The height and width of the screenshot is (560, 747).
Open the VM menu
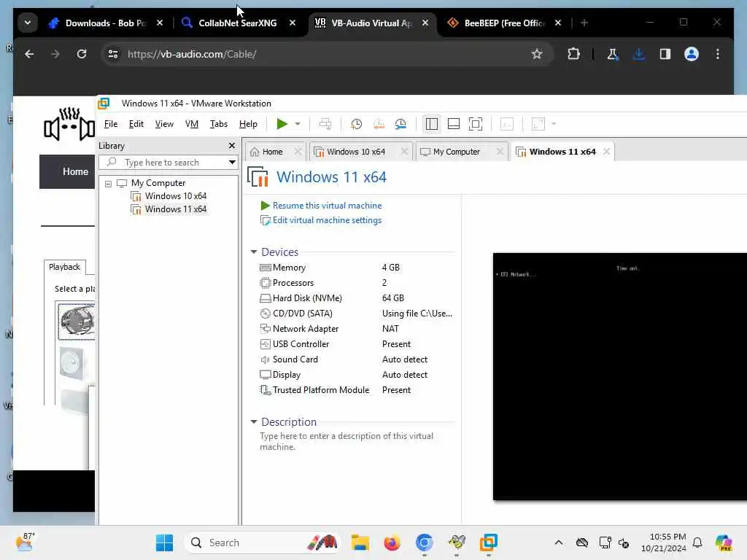pyautogui.click(x=192, y=124)
